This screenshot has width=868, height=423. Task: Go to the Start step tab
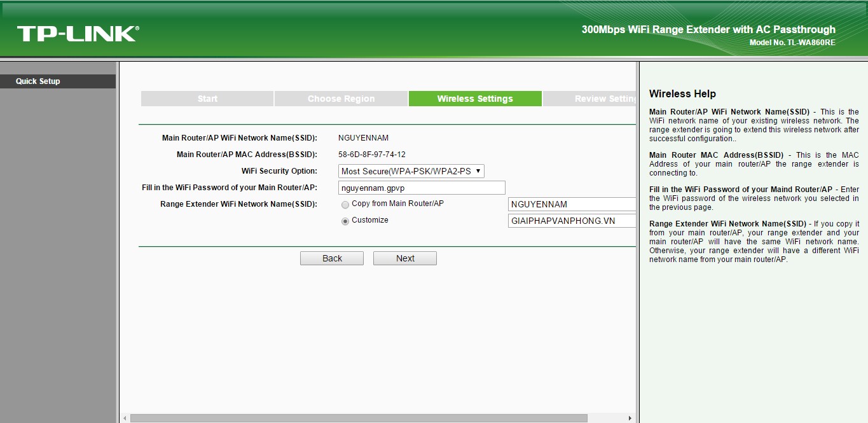[x=207, y=99]
